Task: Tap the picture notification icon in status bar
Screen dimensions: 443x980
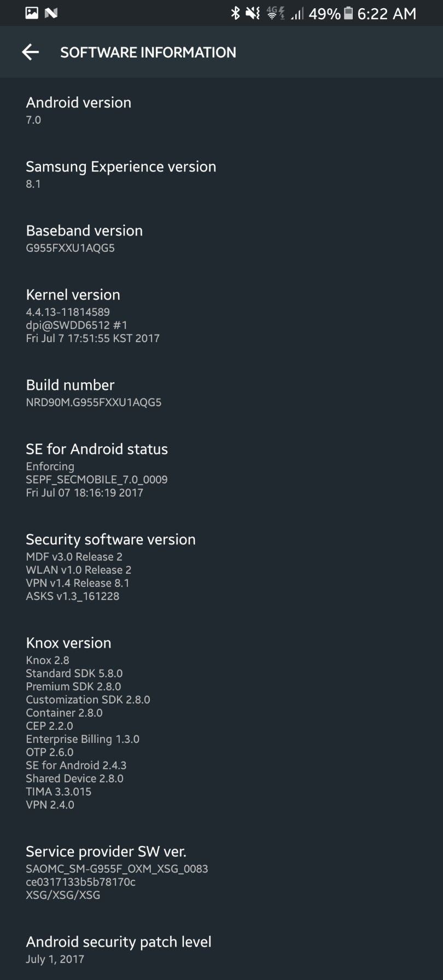Action: [32, 13]
